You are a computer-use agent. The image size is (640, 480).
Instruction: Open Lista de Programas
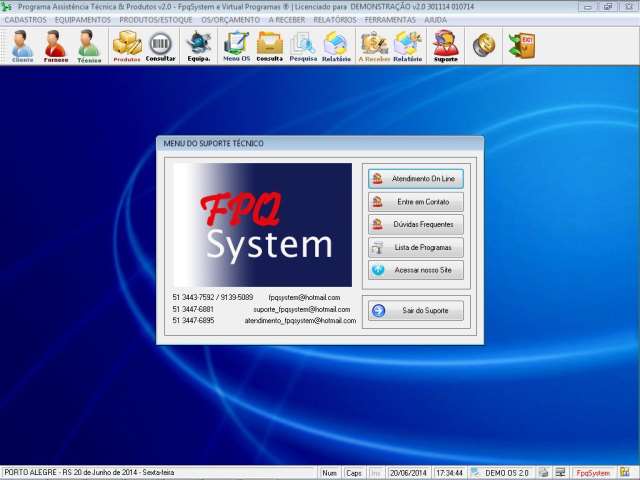coord(416,247)
